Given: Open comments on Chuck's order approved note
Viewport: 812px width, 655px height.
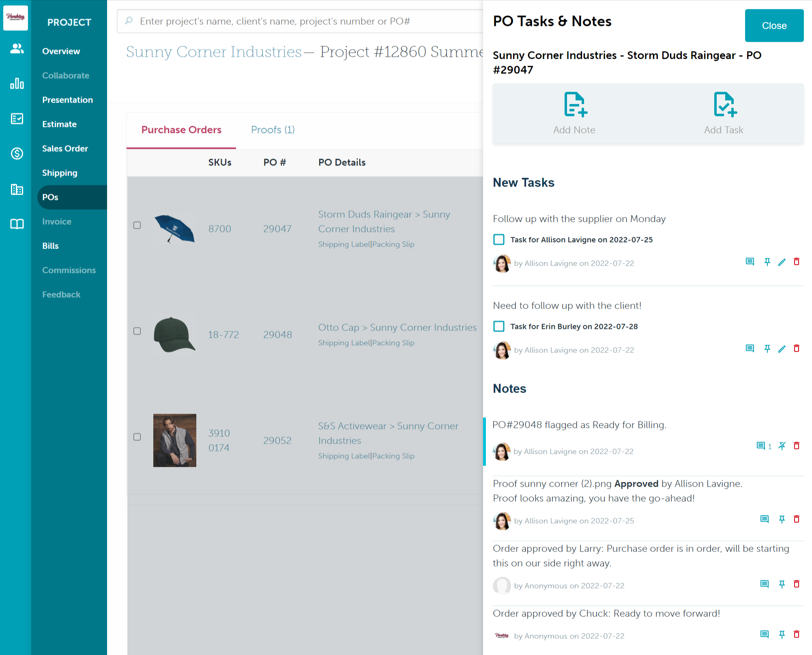Looking at the screenshot, I should [765, 634].
